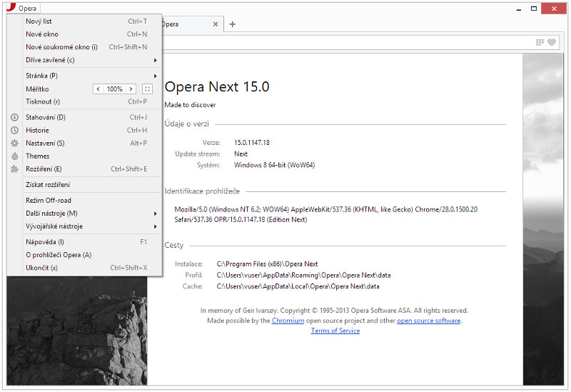Image resolution: width=571 pixels, height=392 pixels.
Task: Minimize the Opera window
Action: pyautogui.click(x=519, y=9)
